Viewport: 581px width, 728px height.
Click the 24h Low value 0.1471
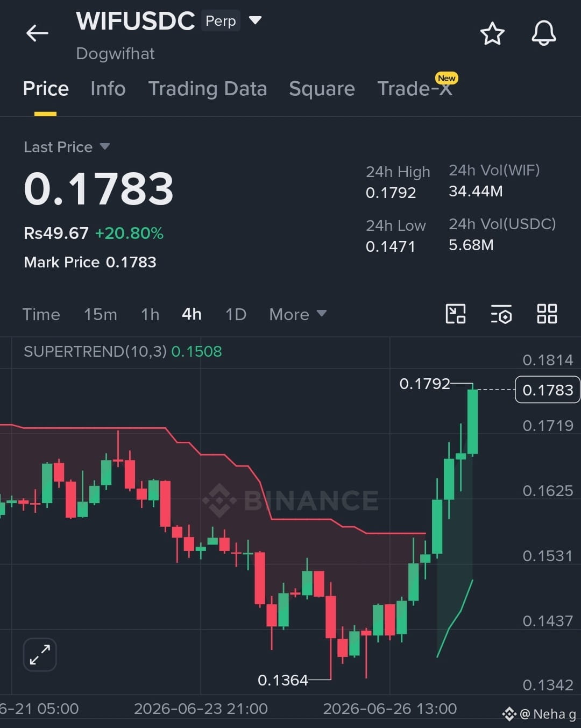pos(390,246)
